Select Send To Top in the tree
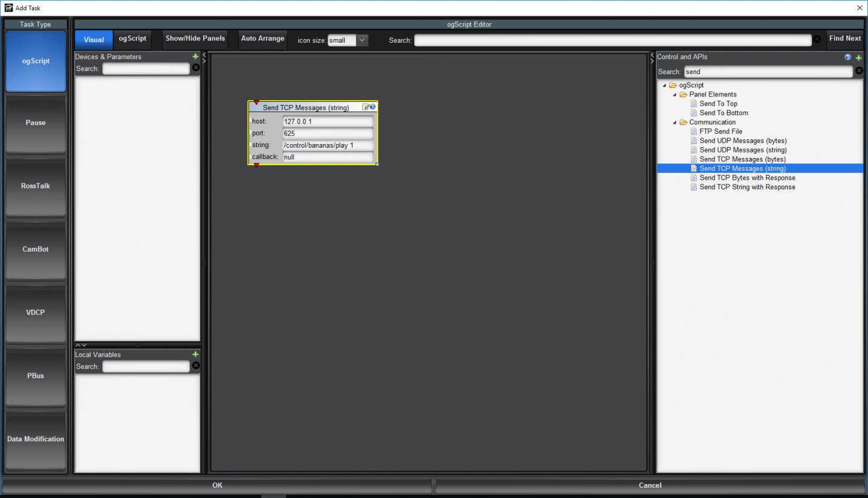The image size is (868, 498). click(x=719, y=104)
